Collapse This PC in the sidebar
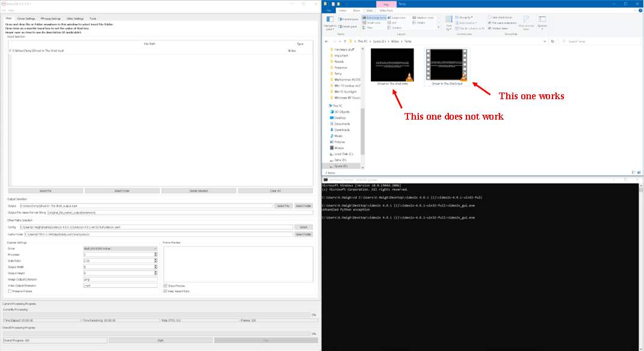 (x=329, y=105)
